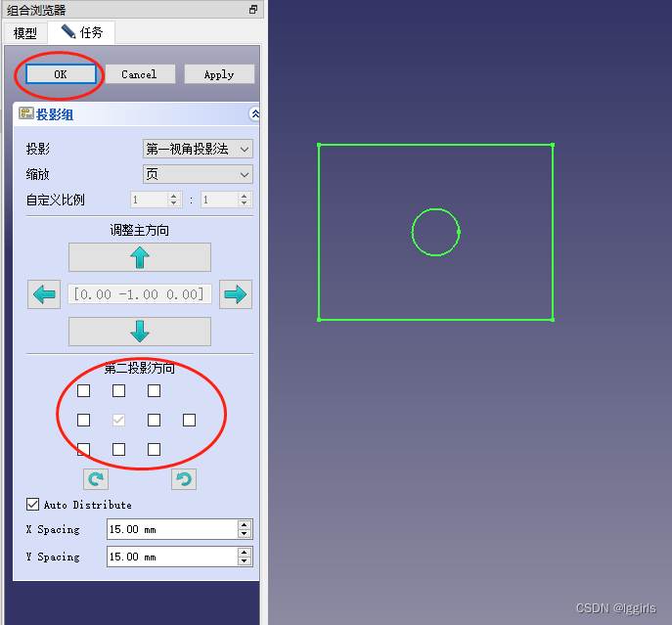
Task: Rotate view clockwise with the rotate button
Action: click(96, 479)
